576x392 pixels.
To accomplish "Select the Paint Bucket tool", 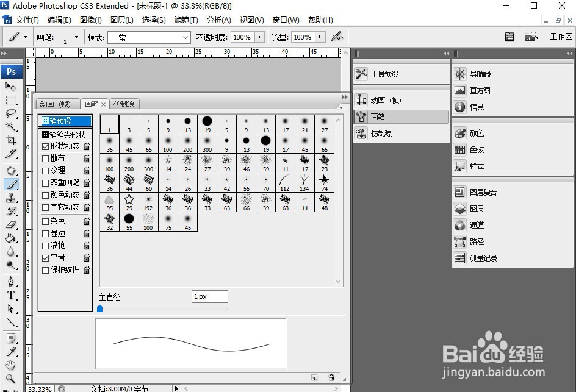I will pyautogui.click(x=10, y=238).
